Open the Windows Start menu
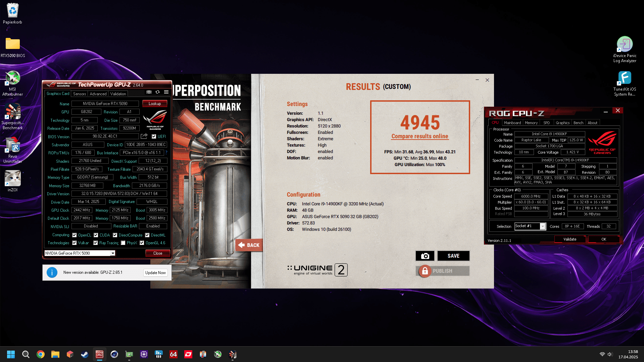 [11, 354]
